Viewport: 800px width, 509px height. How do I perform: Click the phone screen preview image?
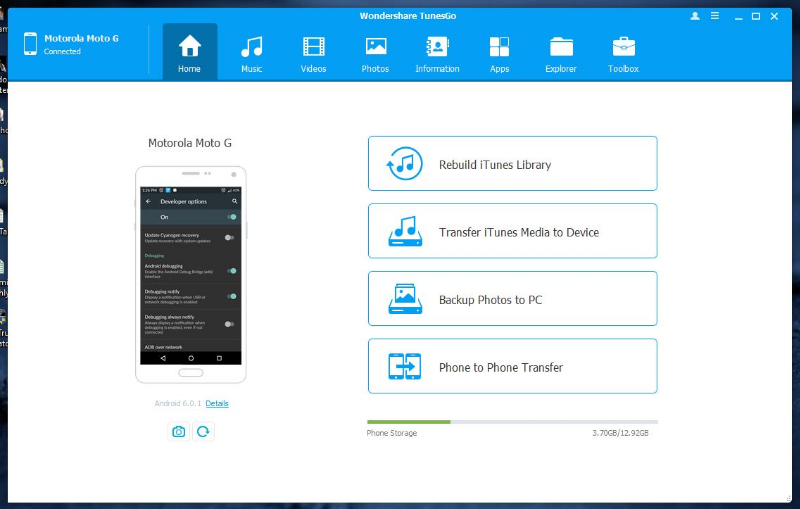pyautogui.click(x=190, y=272)
